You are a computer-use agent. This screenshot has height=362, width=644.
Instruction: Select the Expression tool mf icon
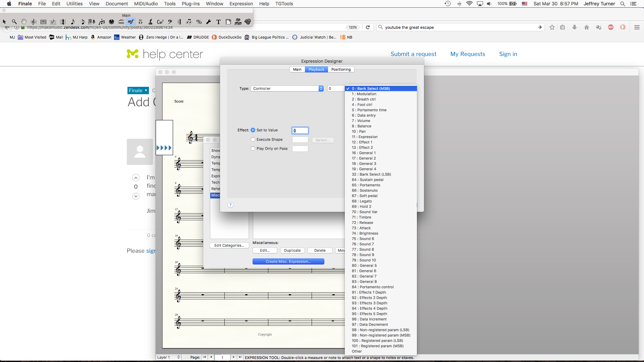pos(131,22)
